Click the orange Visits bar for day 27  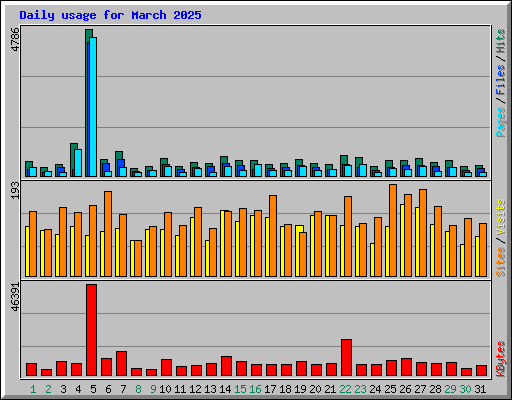pyautogui.click(x=423, y=233)
